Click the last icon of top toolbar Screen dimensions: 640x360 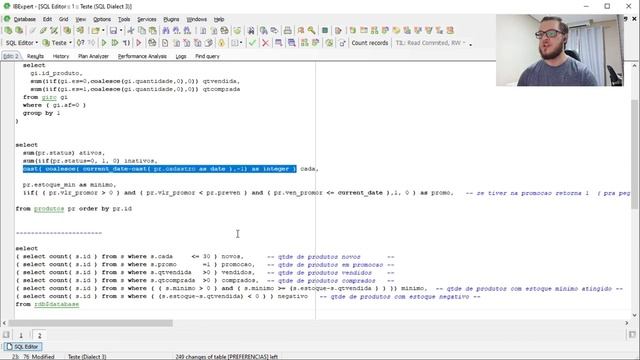[450, 31]
